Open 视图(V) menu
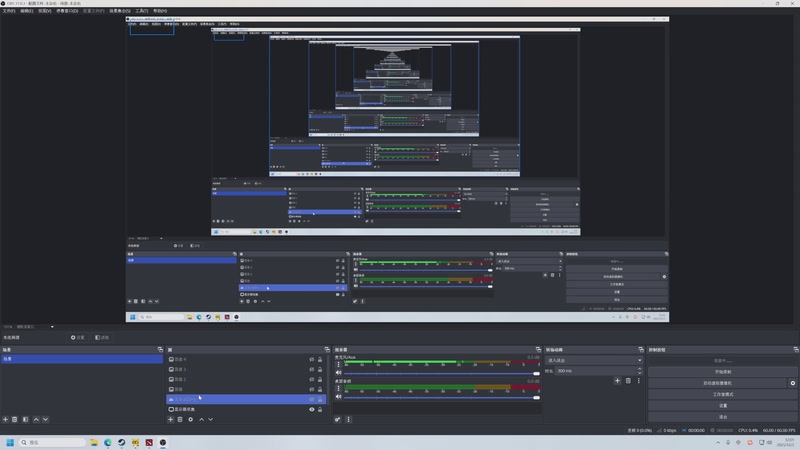 (45, 11)
